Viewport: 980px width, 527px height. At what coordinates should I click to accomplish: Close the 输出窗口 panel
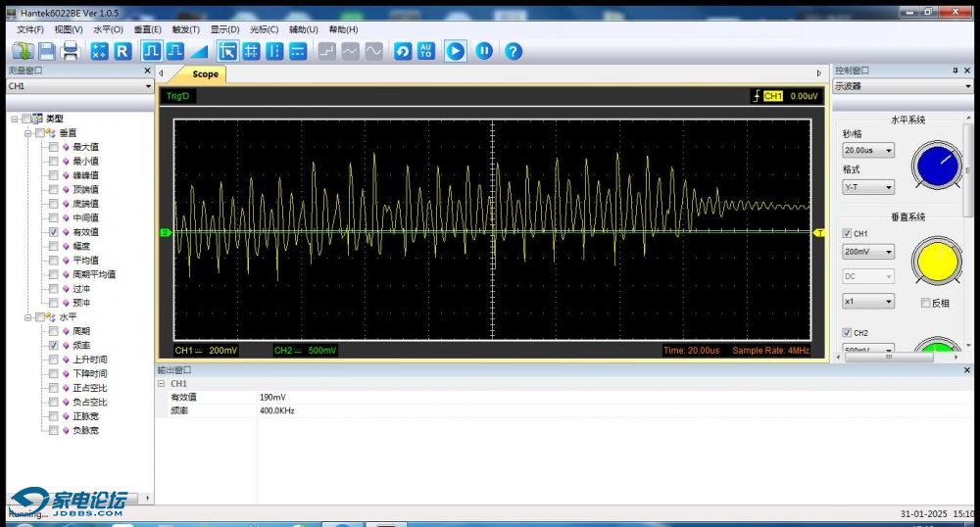point(967,370)
